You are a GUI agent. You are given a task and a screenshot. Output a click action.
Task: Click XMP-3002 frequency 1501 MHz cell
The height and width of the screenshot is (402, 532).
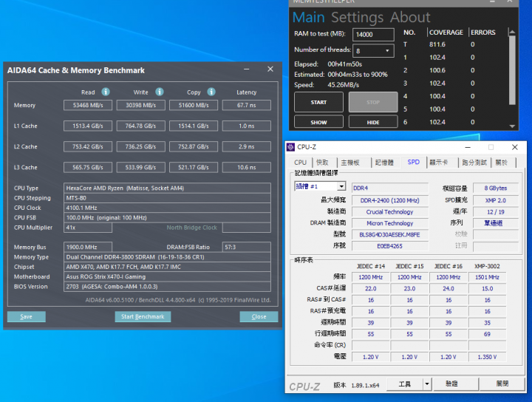point(487,277)
